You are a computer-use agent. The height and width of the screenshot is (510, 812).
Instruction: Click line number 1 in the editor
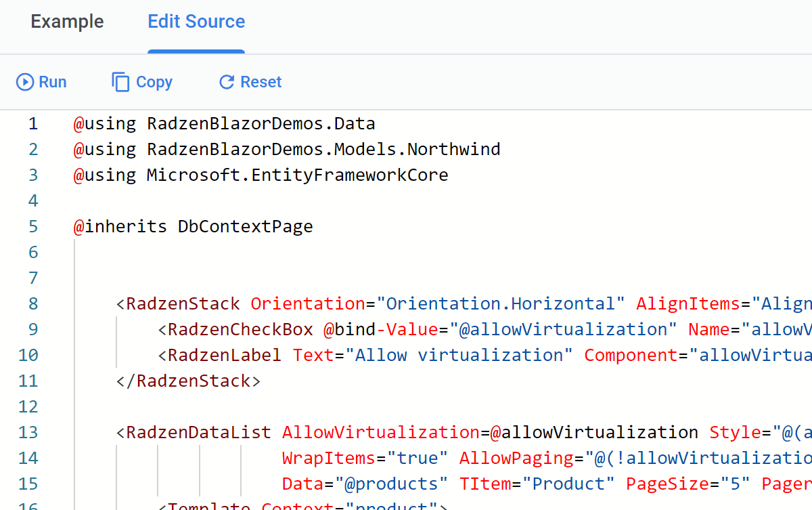(32, 123)
